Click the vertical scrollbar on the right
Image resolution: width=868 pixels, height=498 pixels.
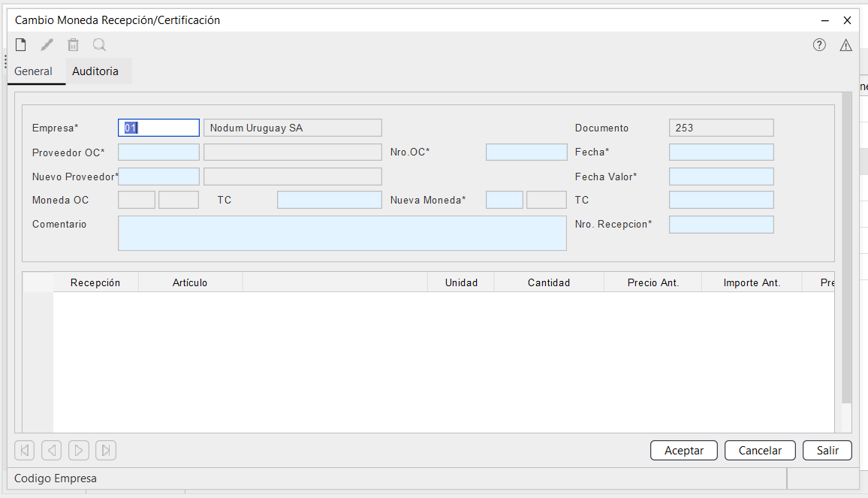tap(846, 248)
